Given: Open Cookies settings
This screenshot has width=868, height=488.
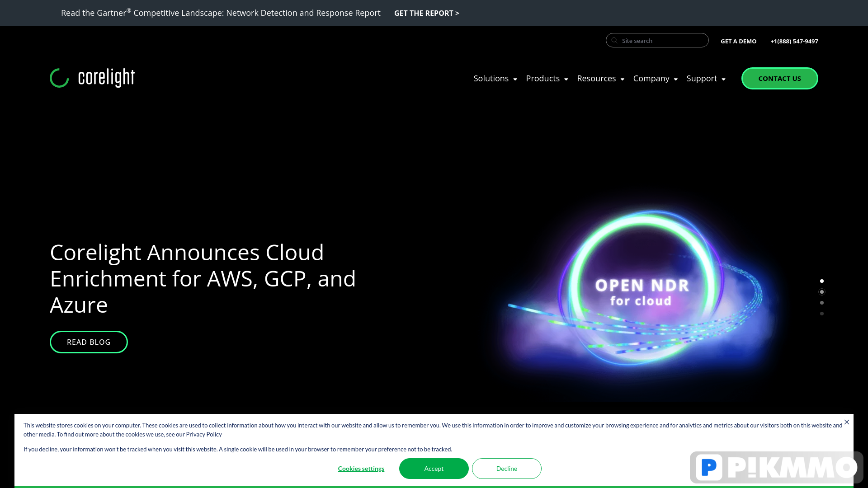Looking at the screenshot, I should 361,469.
